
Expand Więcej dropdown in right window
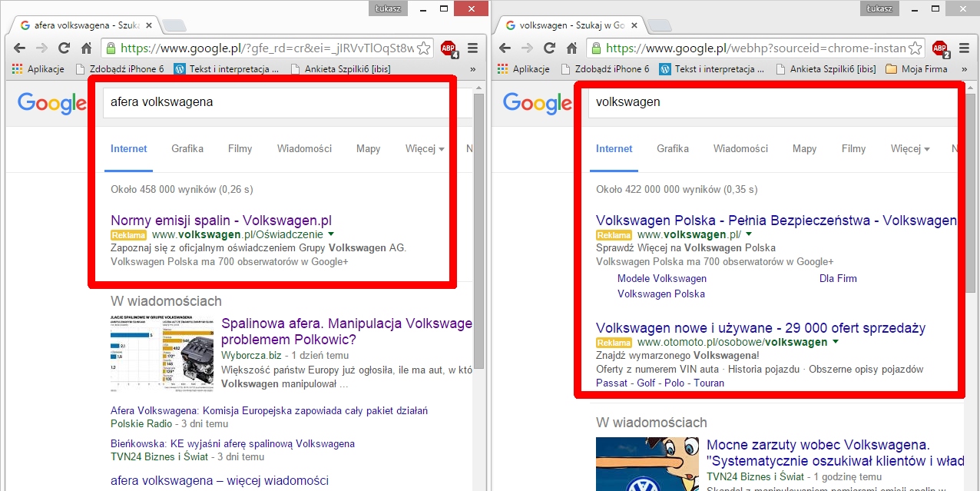tap(910, 148)
